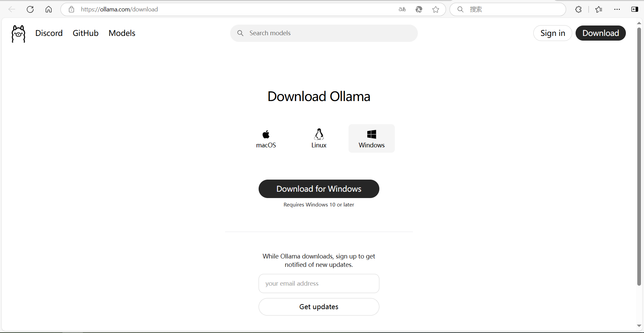This screenshot has height=333, width=644.
Task: Click Download for Windows button
Action: [319, 189]
